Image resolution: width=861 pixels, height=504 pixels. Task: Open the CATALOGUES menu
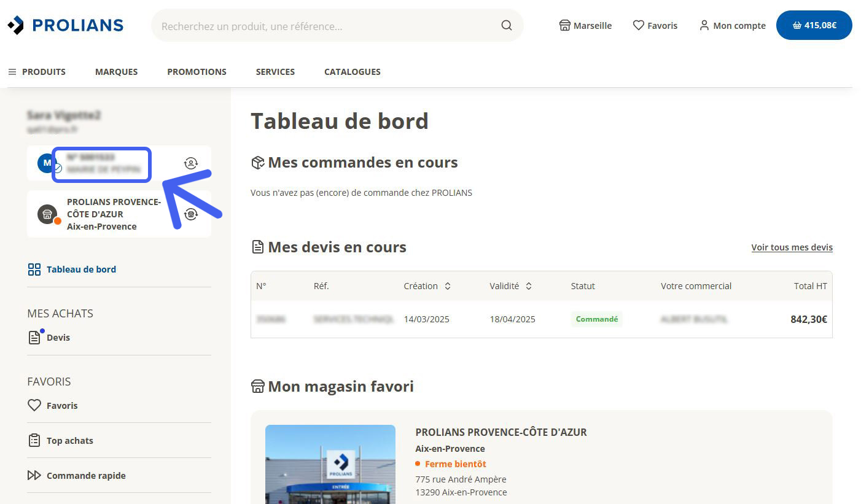[x=353, y=72]
